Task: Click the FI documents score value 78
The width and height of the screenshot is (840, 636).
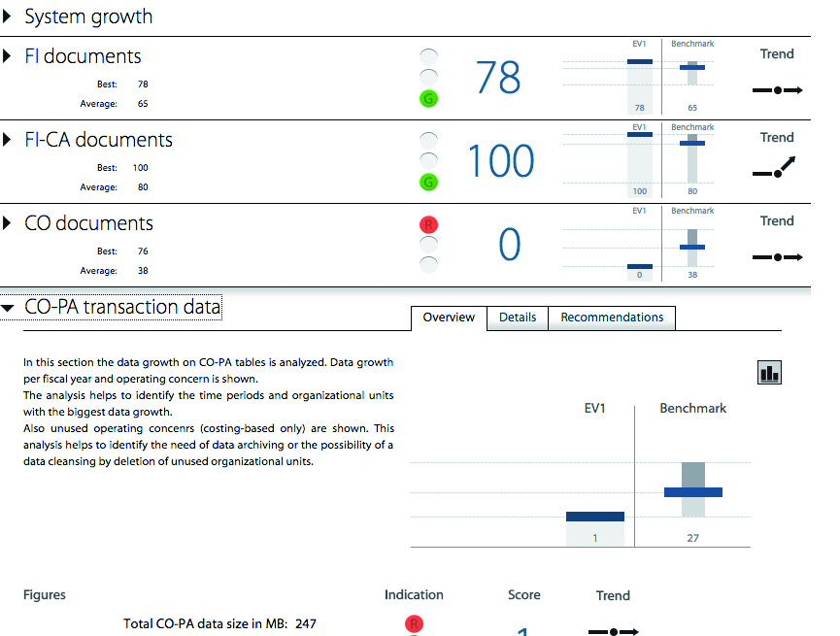Action: [498, 79]
